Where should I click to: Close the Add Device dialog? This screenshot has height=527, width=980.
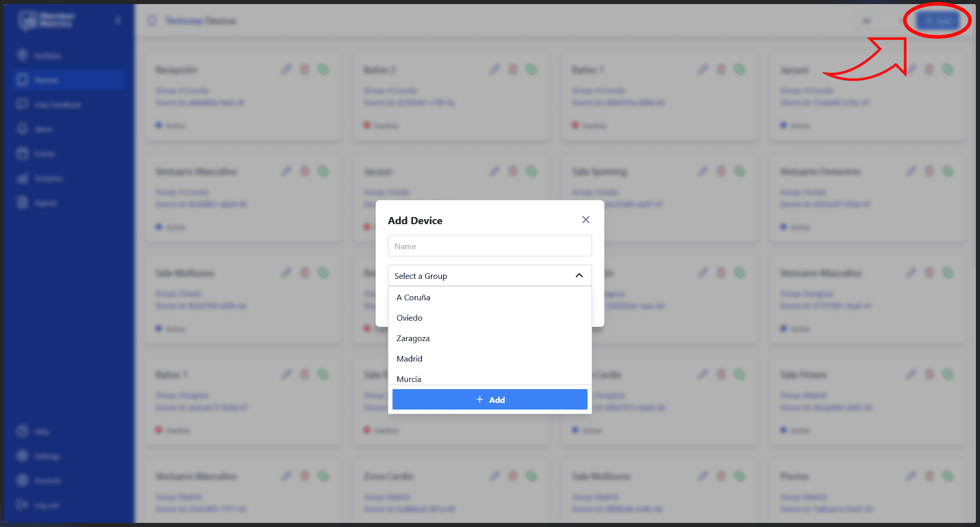pos(585,220)
